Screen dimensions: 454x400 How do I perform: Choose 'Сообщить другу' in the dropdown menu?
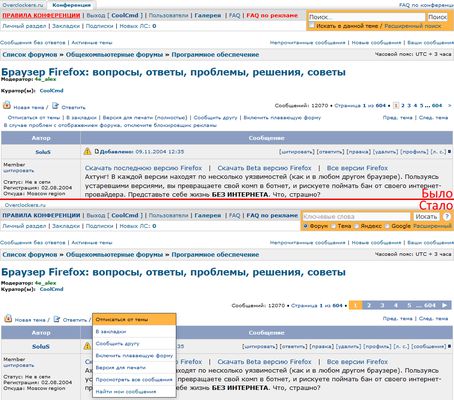134,343
